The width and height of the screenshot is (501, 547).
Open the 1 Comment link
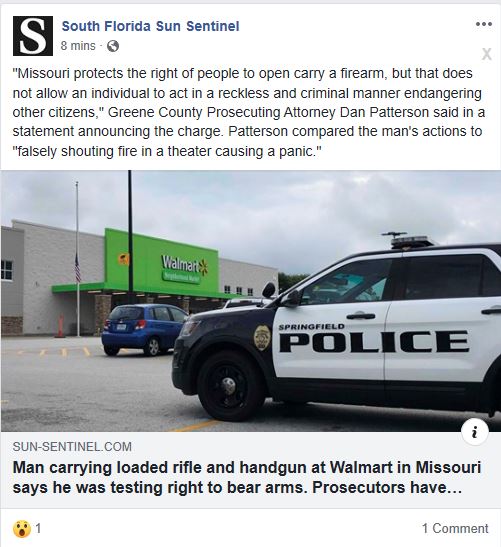(x=455, y=529)
